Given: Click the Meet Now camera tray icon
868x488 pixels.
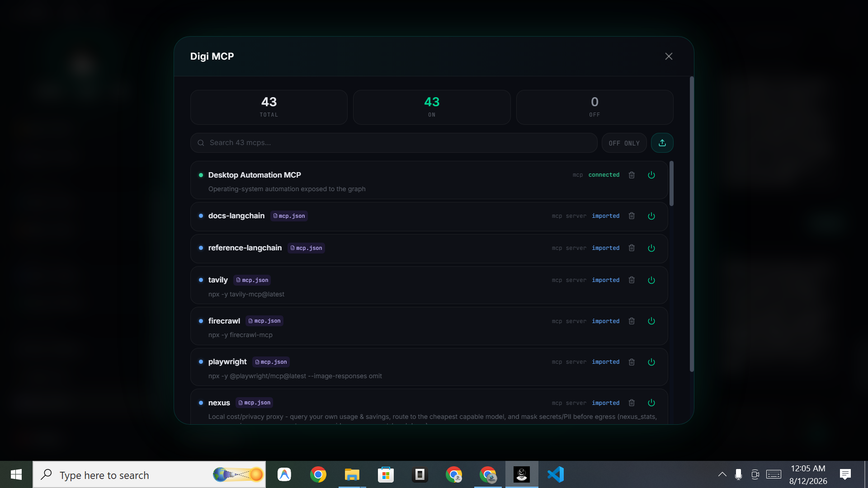Looking at the screenshot, I should (755, 474).
